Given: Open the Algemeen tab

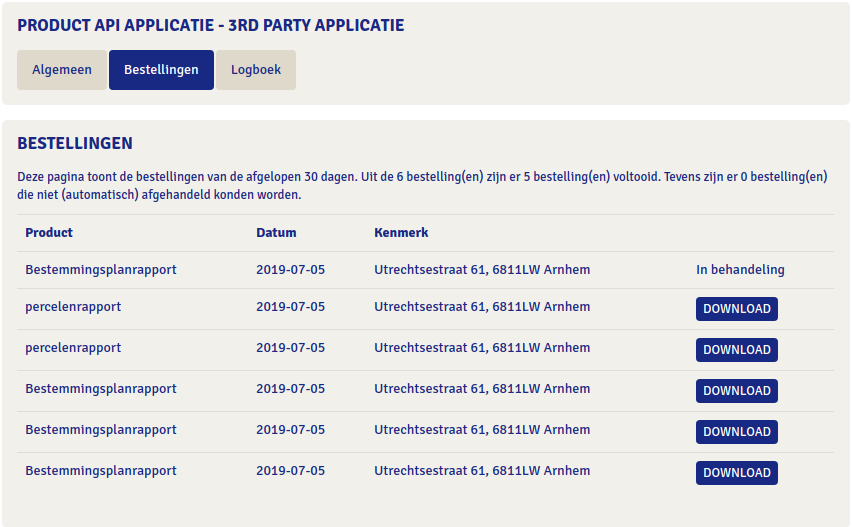Looking at the screenshot, I should tap(62, 70).
